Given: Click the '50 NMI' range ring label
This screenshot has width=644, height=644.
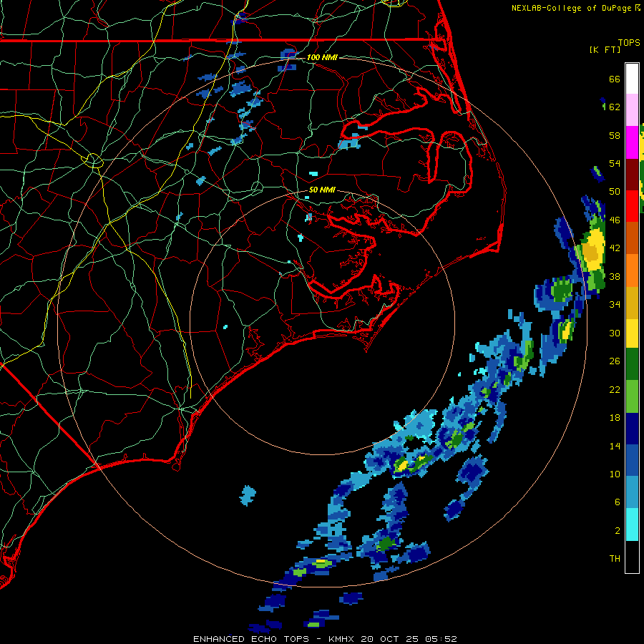Looking at the screenshot, I should point(322,190).
